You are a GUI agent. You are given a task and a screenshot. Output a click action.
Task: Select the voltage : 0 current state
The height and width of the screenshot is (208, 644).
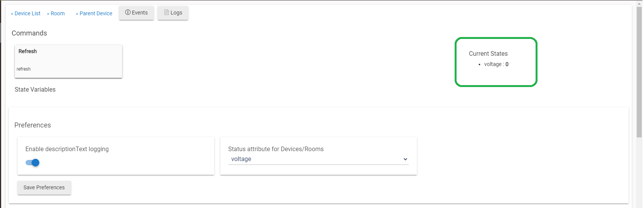point(496,64)
